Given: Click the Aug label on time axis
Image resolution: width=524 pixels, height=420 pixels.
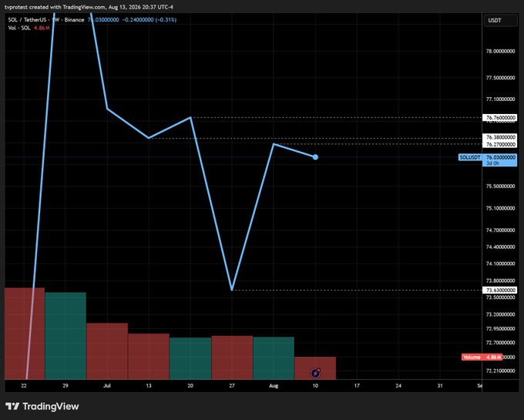Looking at the screenshot, I should click(x=274, y=385).
